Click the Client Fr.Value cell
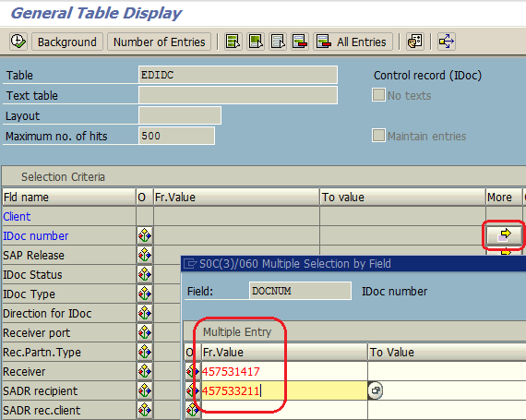This screenshot has width=526, height=420. coord(236,216)
